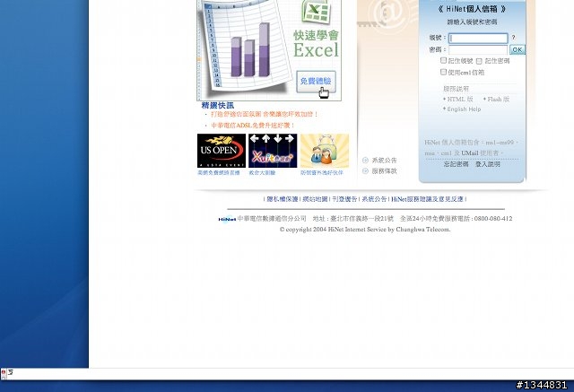Click the caption link under friends thumbnail
This screenshot has width=574, height=392.
[x=322, y=173]
